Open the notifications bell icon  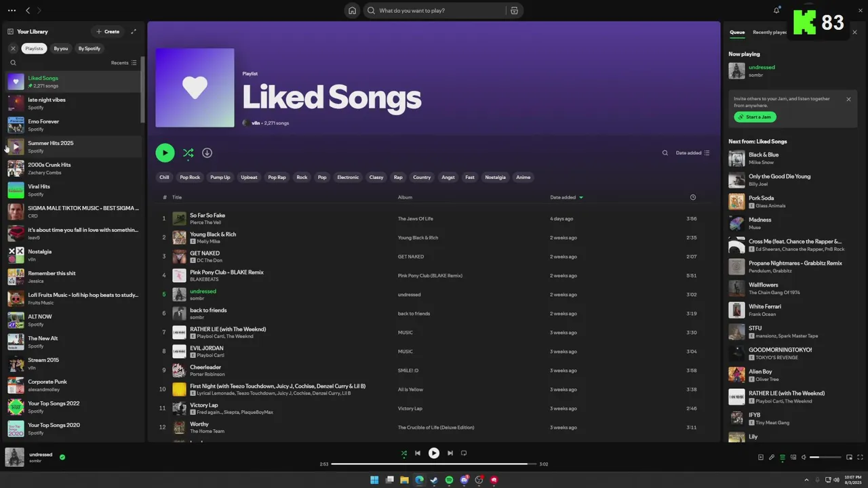[x=776, y=10]
